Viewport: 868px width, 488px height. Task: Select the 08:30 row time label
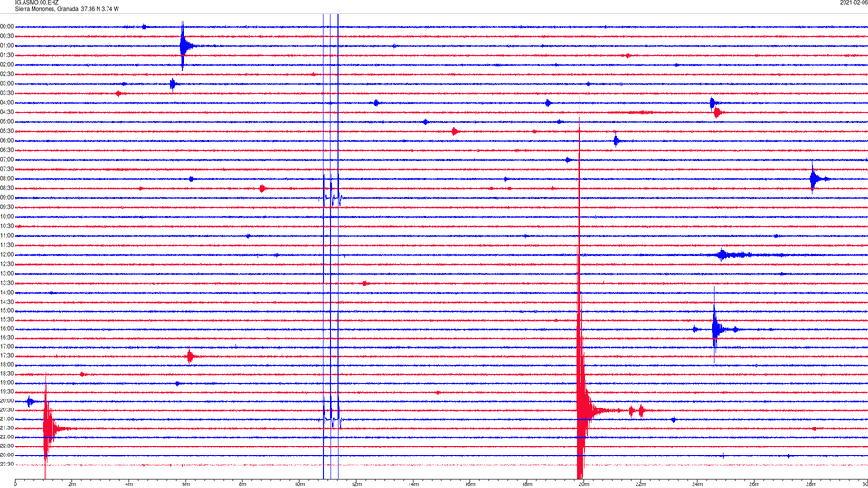coord(7,188)
